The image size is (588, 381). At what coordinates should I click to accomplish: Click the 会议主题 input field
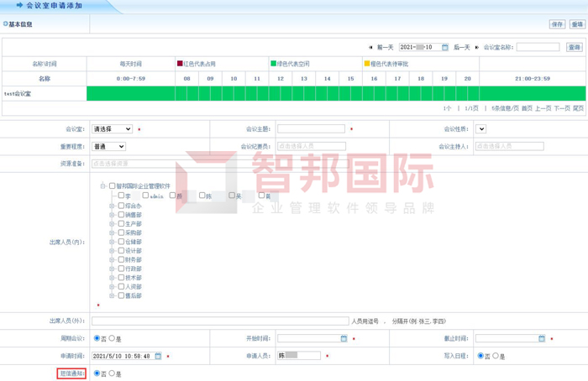tap(311, 129)
